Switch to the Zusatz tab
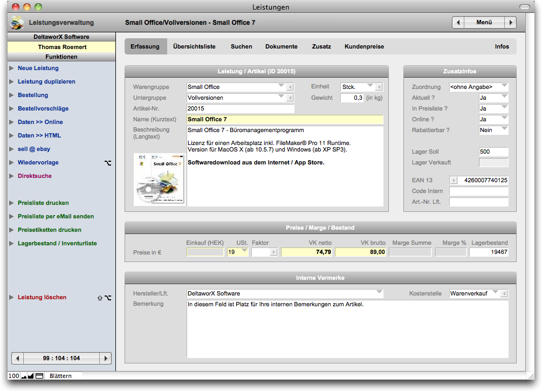Screen dimensions: 542x392 321,47
